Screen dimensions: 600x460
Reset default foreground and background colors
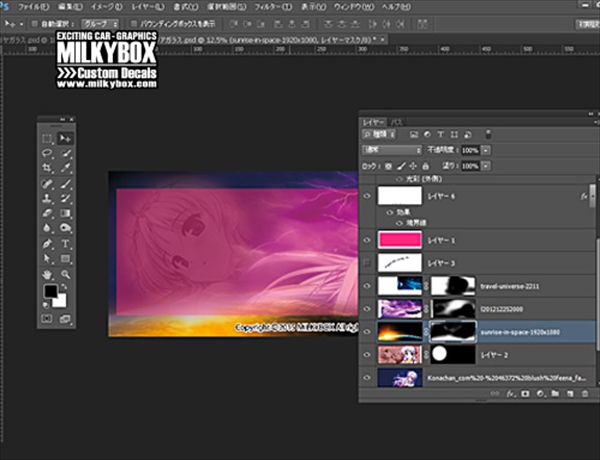[46, 305]
